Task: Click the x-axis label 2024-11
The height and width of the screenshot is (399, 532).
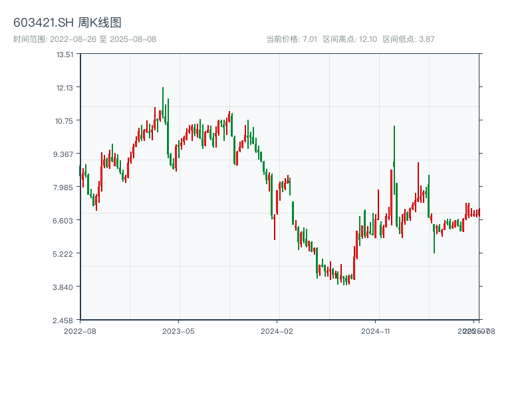Action: (376, 331)
